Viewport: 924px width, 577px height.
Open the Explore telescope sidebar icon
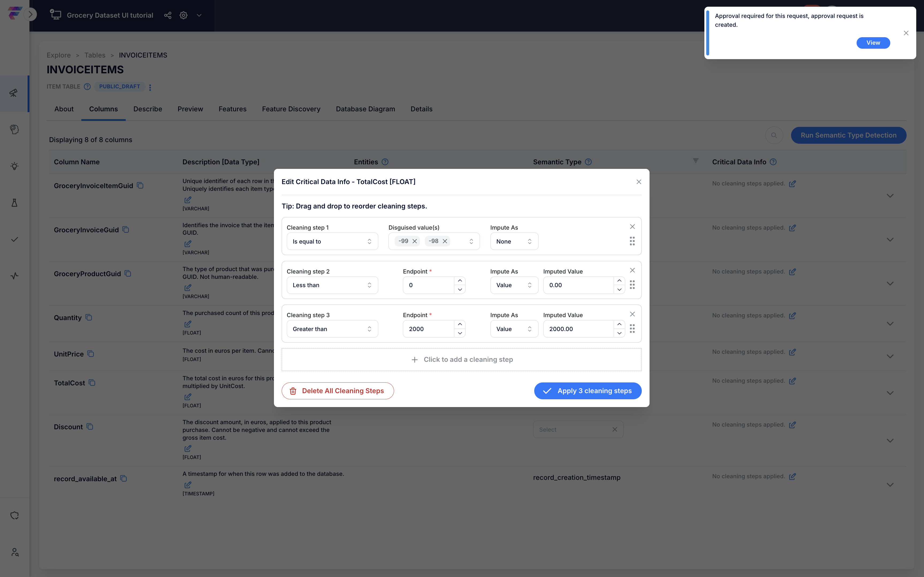point(14,93)
